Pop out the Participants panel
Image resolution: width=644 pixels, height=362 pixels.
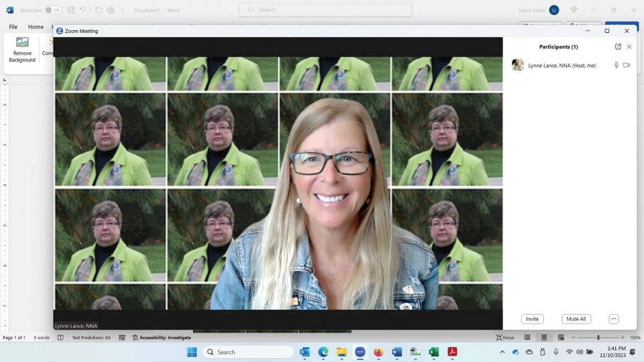click(x=618, y=47)
